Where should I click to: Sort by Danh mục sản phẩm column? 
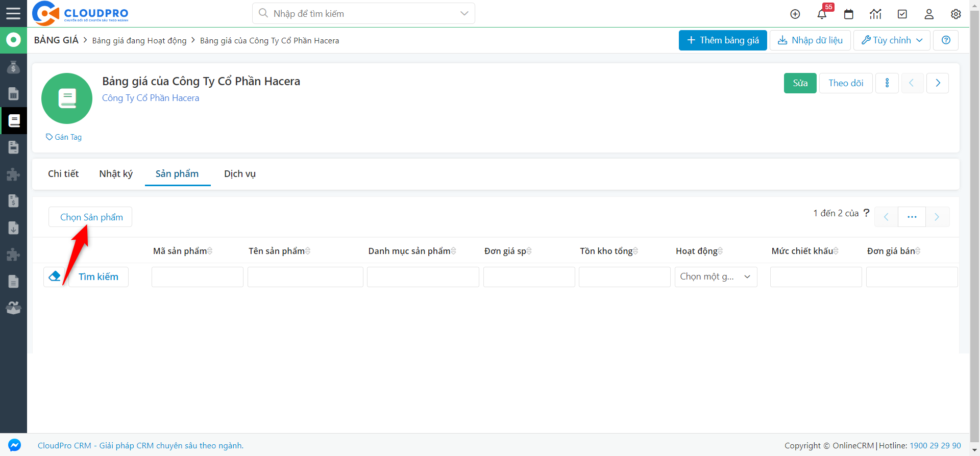click(412, 251)
